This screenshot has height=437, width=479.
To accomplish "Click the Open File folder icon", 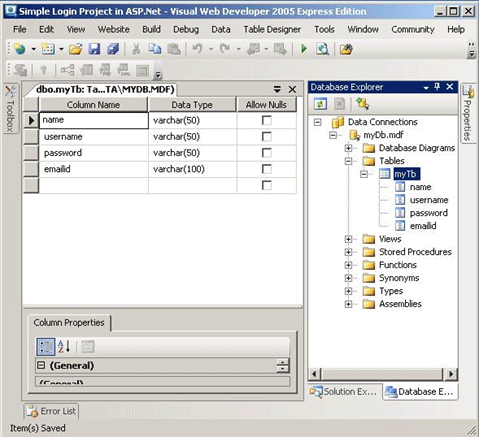I will click(x=76, y=49).
